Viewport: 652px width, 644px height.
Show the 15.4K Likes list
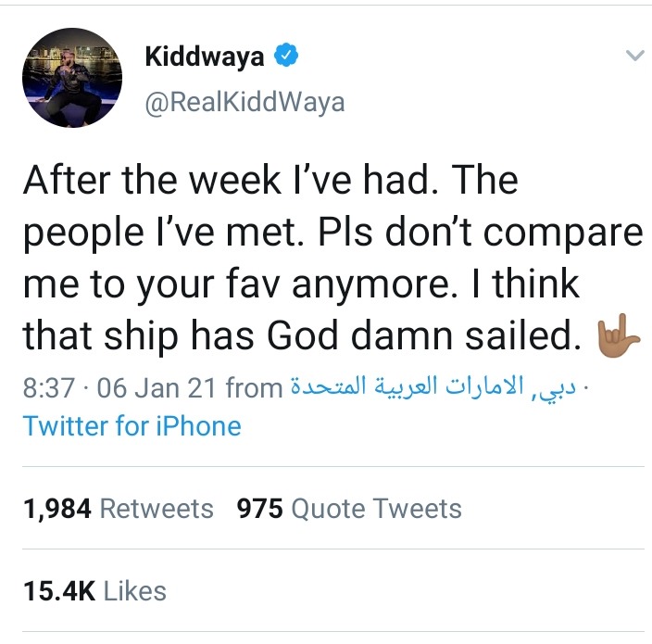(94, 591)
